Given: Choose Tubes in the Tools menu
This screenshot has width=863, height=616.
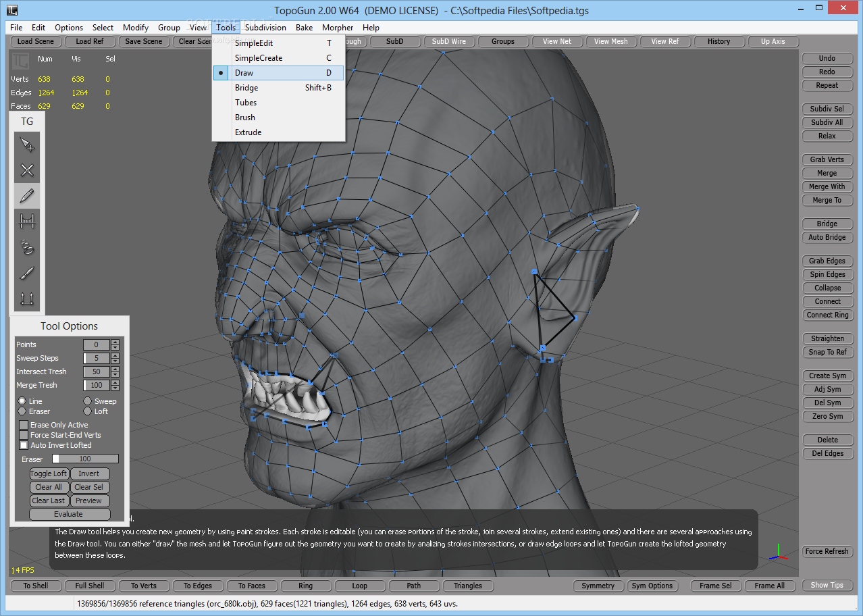Looking at the screenshot, I should pos(278,103).
